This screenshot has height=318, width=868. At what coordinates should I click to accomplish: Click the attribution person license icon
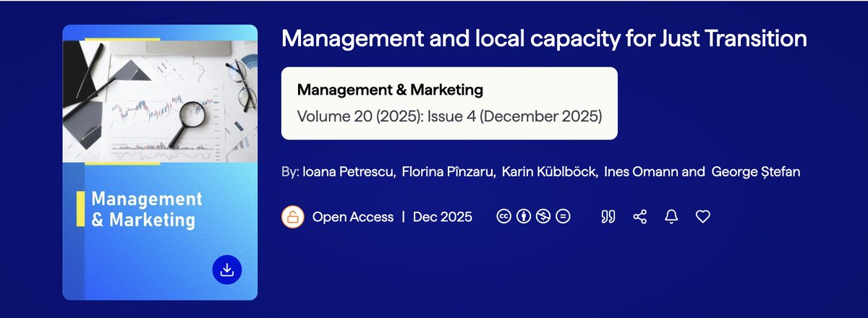click(524, 216)
